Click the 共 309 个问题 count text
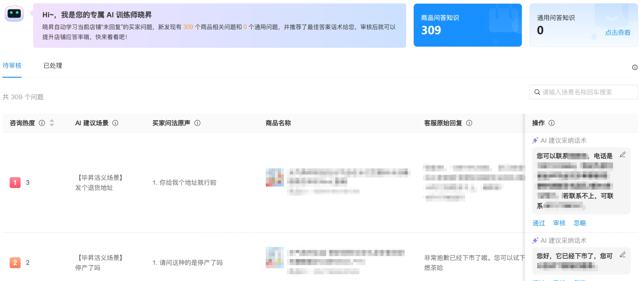644x281 pixels. tap(23, 97)
